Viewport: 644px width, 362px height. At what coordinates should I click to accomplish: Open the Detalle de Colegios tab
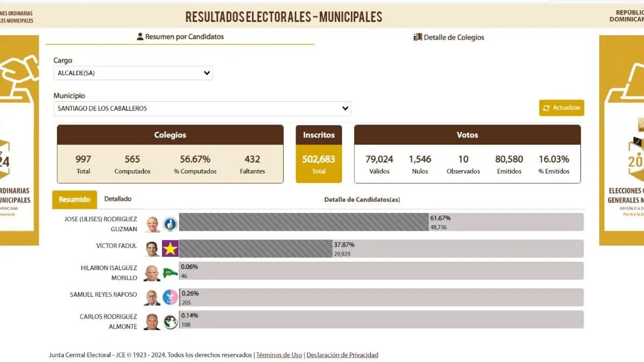tap(453, 38)
